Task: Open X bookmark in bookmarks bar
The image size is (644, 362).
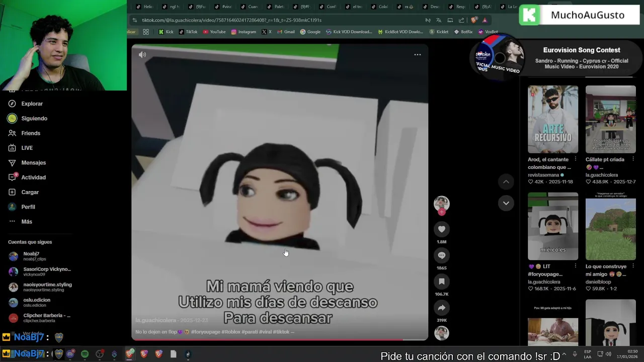Action: pyautogui.click(x=267, y=32)
